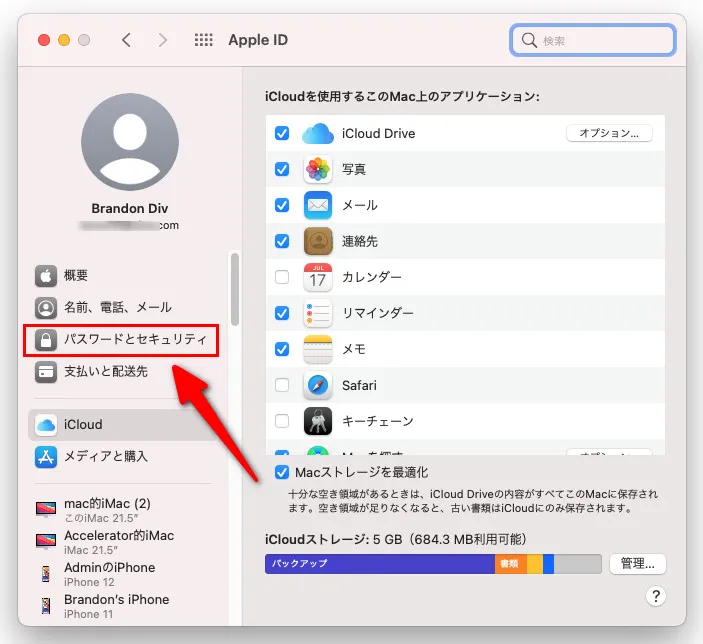
Task: Click the iMac icon for mac的iMac (2)
Action: point(46,509)
